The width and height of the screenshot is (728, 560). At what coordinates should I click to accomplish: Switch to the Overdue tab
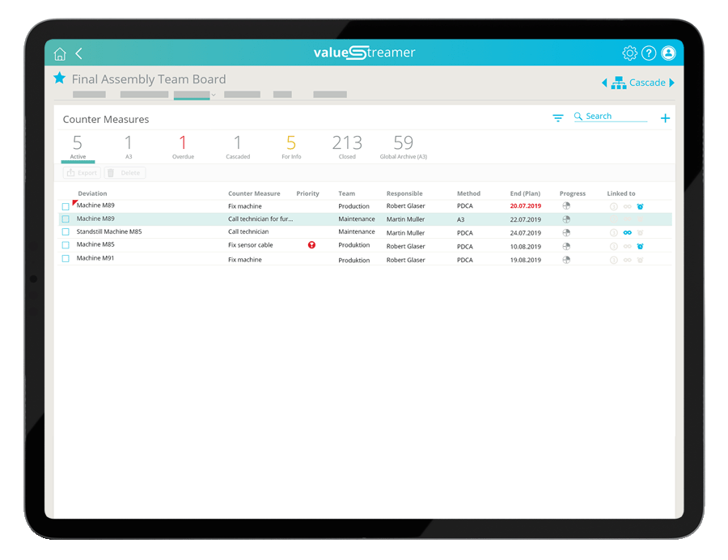pyautogui.click(x=182, y=146)
